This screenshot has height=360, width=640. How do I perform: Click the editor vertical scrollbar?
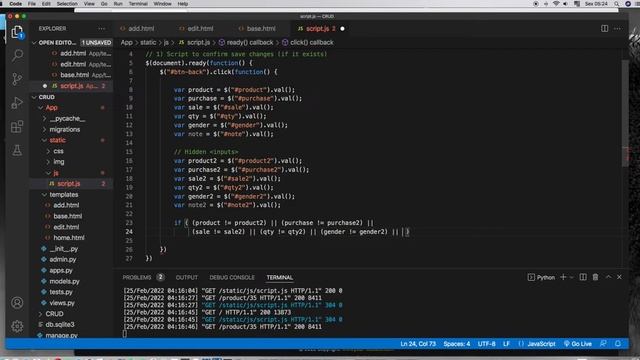pyautogui.click(x=625, y=113)
